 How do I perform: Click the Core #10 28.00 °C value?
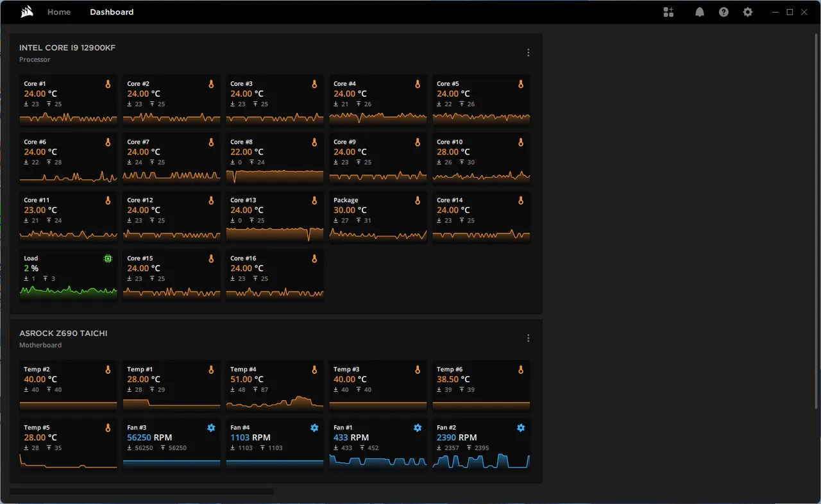click(453, 152)
